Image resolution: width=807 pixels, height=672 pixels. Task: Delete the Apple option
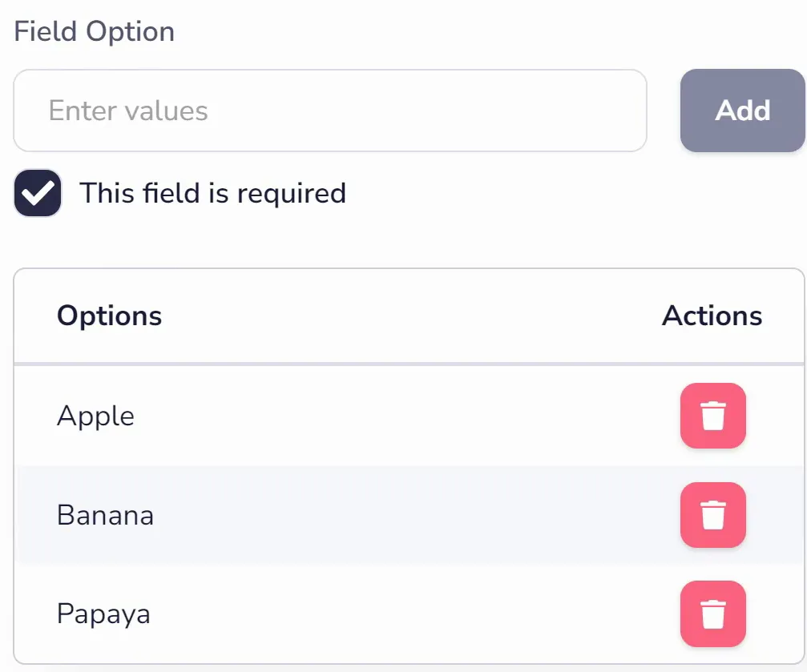coord(712,416)
